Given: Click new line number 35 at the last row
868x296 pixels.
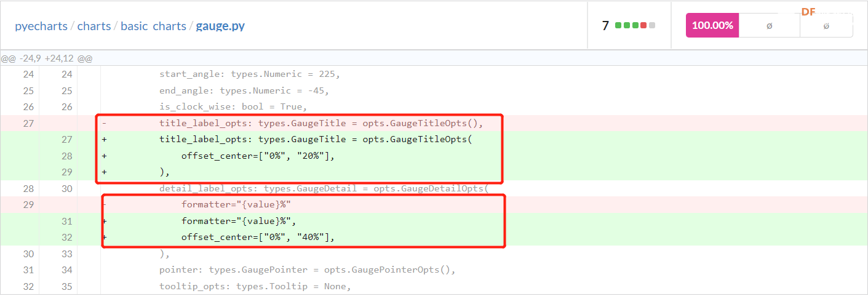Looking at the screenshot, I should [66, 286].
